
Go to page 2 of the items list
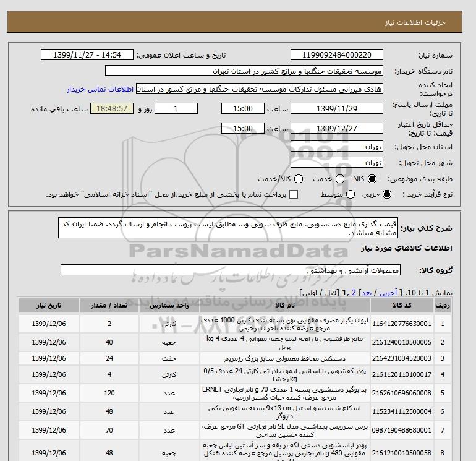pyautogui.click(x=354, y=293)
